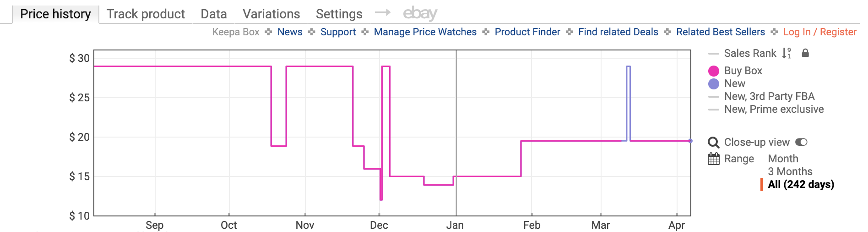Viewport: 868px width, 232px height.
Task: Toggle the Close-up view switch
Action: [801, 142]
